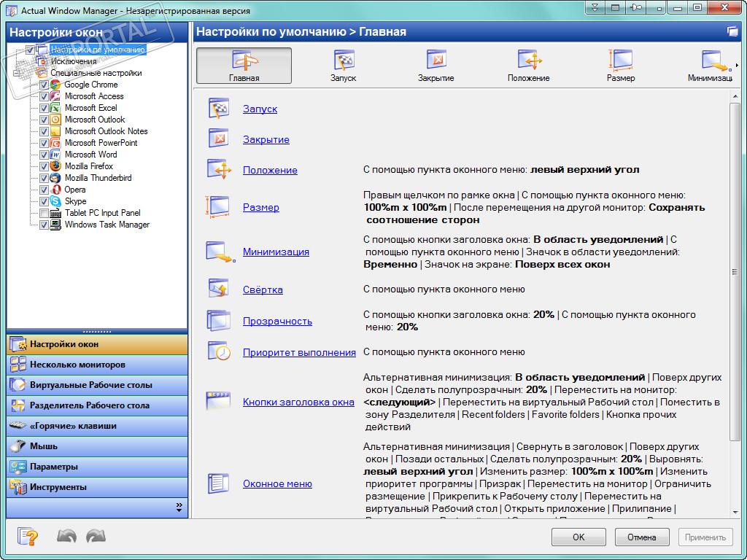Open the Кнопки заголовка окна link
Viewport: 747px width, 560px height.
click(298, 402)
